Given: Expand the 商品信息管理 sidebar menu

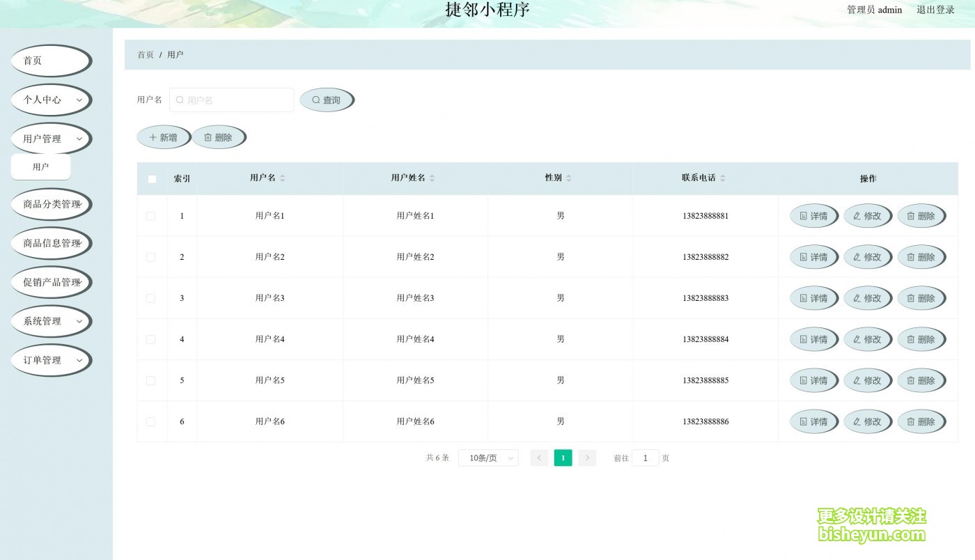Looking at the screenshot, I should pyautogui.click(x=51, y=243).
